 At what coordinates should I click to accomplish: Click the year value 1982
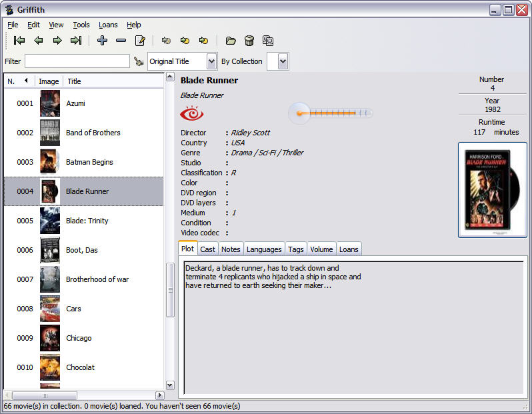point(492,109)
